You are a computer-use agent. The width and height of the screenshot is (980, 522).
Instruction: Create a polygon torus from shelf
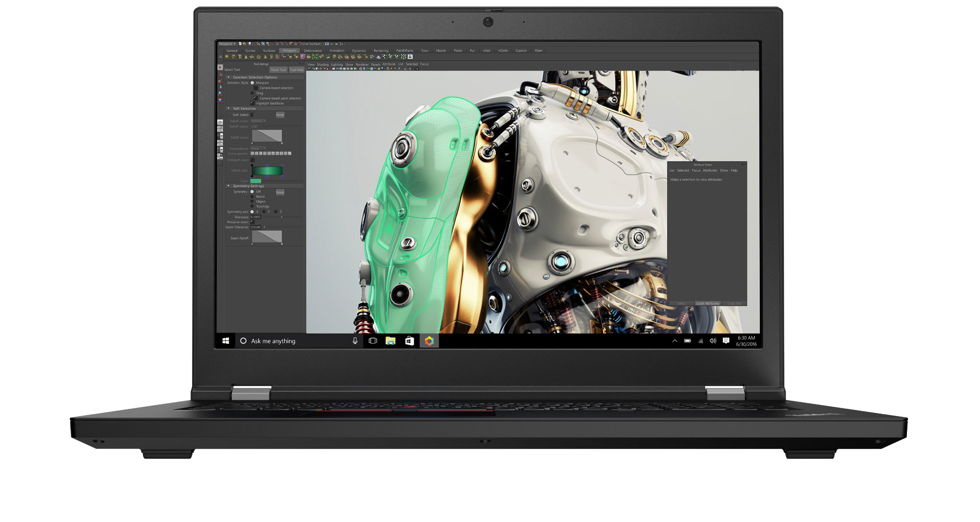259,57
